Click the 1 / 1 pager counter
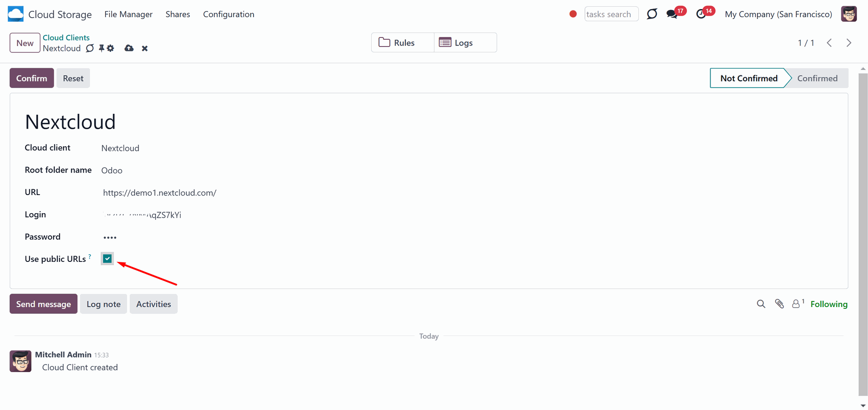The image size is (868, 410). click(x=806, y=43)
